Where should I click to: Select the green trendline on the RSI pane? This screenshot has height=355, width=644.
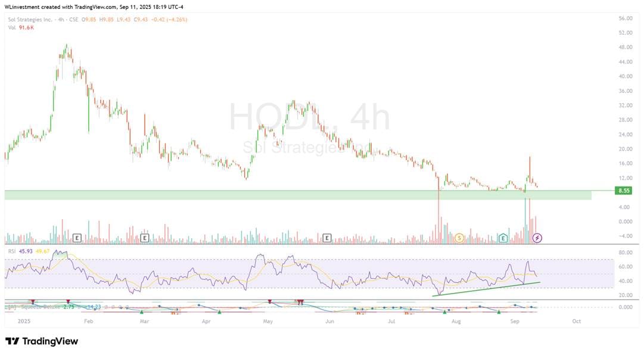pos(486,289)
